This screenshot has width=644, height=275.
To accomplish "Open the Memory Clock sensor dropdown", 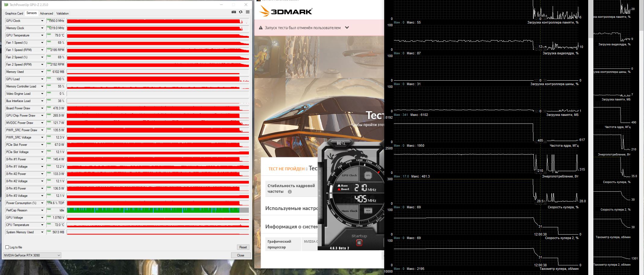I will coord(42,28).
